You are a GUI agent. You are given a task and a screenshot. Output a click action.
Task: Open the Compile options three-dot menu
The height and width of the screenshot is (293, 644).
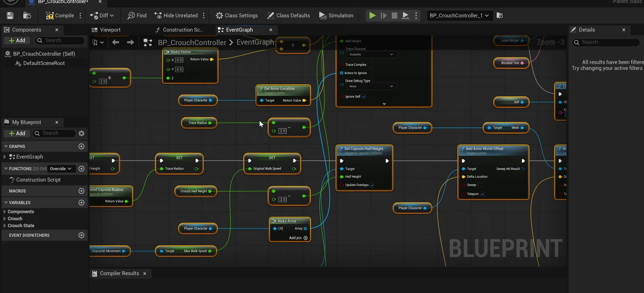click(80, 16)
